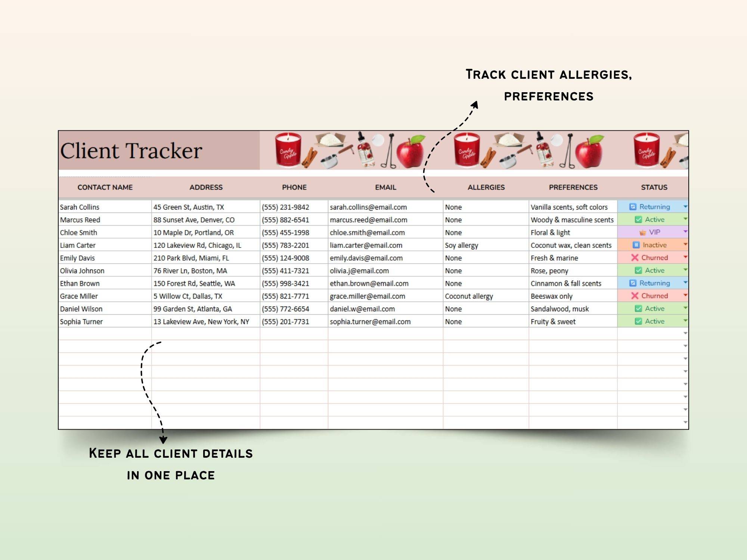Open dropdown arrow in first empty status row
The image size is (747, 560).
pyautogui.click(x=685, y=333)
